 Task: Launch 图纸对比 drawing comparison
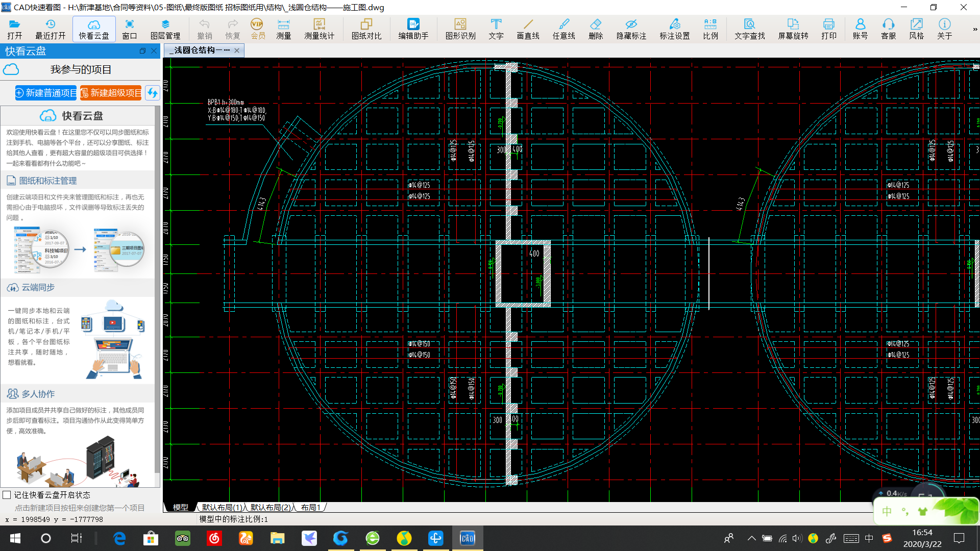[x=366, y=29]
